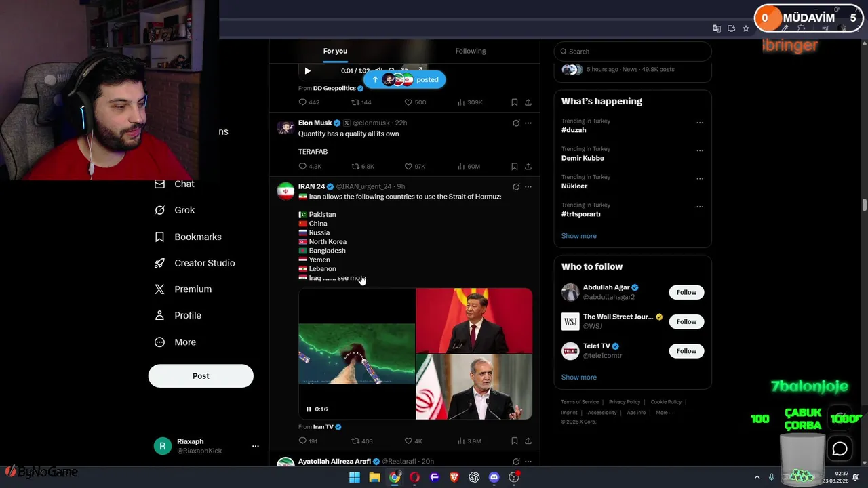
Task: Bookmark the DD Geopolitics post
Action: (515, 102)
